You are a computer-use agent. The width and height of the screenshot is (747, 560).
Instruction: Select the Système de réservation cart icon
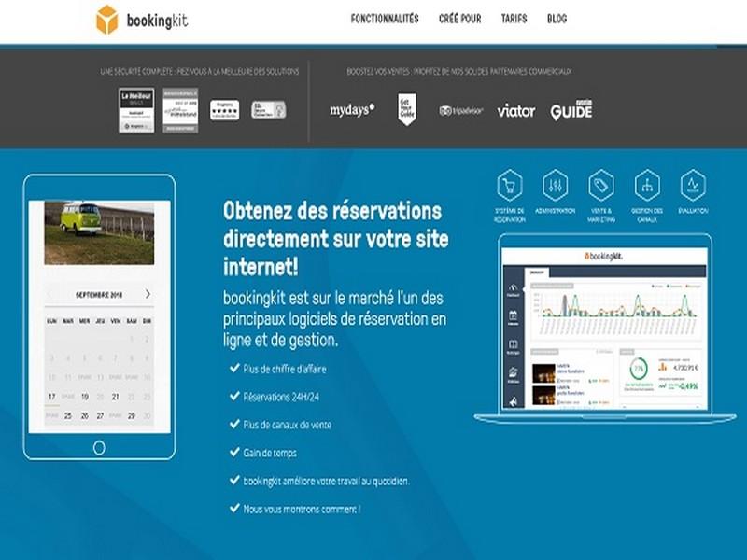pyautogui.click(x=509, y=185)
